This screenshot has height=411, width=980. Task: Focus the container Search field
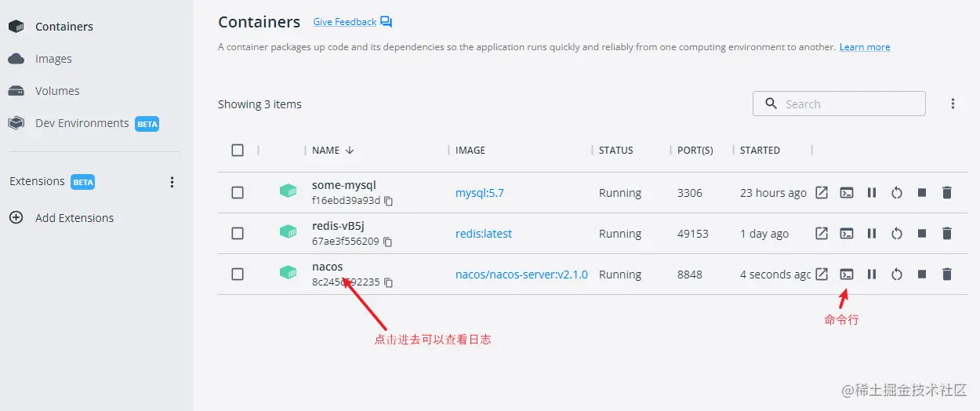coord(839,104)
